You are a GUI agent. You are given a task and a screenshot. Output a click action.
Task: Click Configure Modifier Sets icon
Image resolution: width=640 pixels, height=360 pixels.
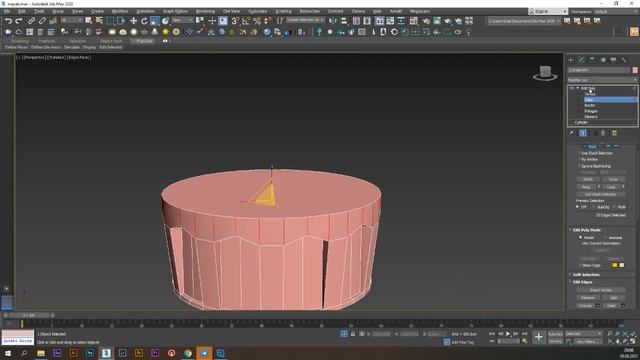point(614,133)
